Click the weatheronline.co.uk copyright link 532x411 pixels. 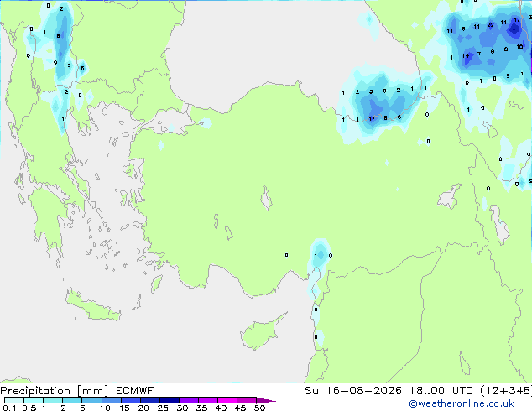coord(462,403)
